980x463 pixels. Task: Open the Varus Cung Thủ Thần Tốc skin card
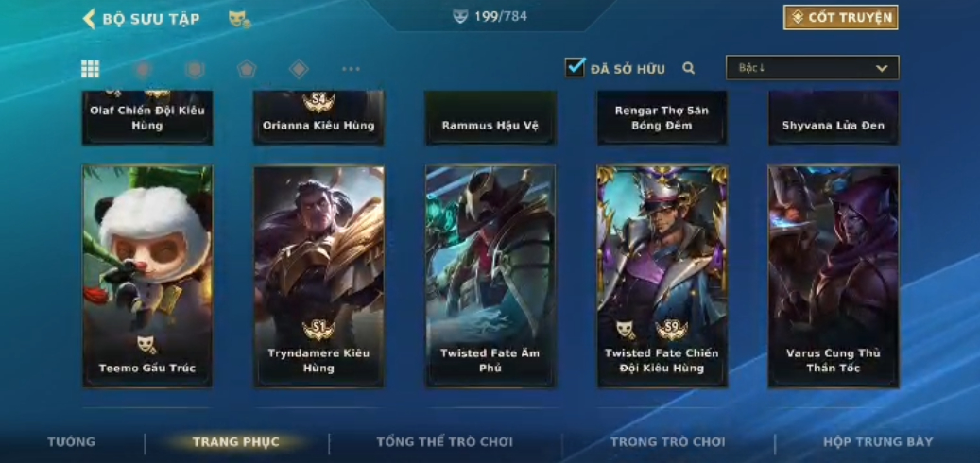(834, 276)
